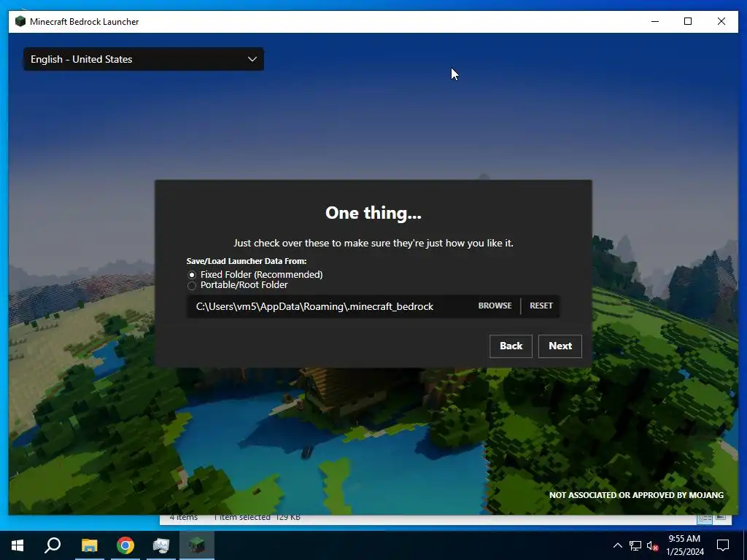Image resolution: width=747 pixels, height=560 pixels.
Task: Open the network status tray icon
Action: click(x=635, y=545)
